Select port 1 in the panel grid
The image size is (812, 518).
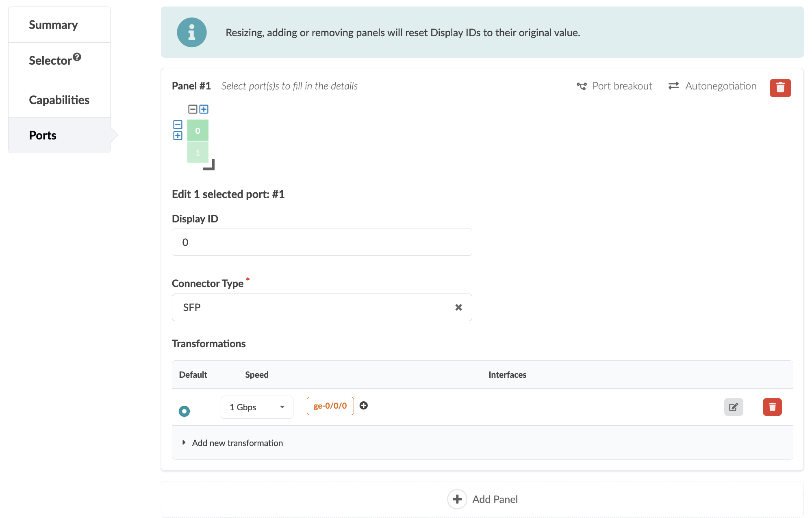(198, 152)
